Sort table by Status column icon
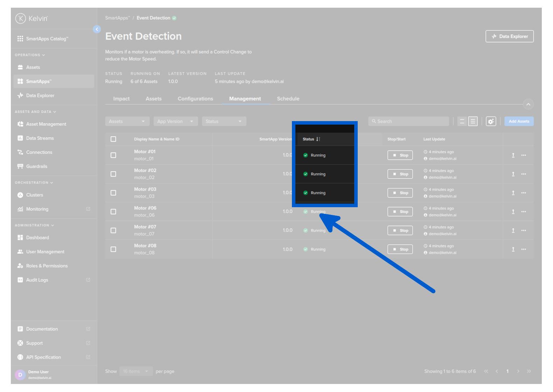553x392 pixels. point(318,139)
